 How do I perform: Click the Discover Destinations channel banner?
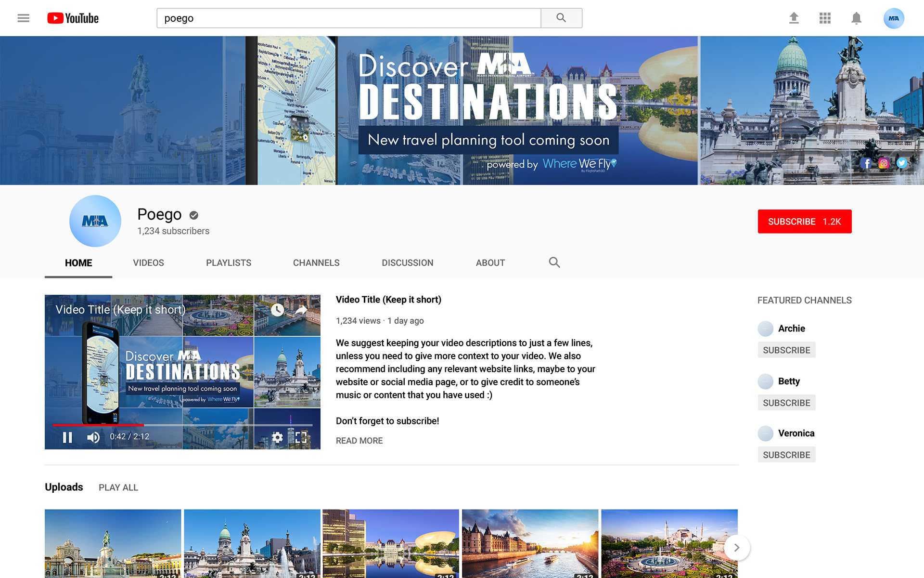462,110
